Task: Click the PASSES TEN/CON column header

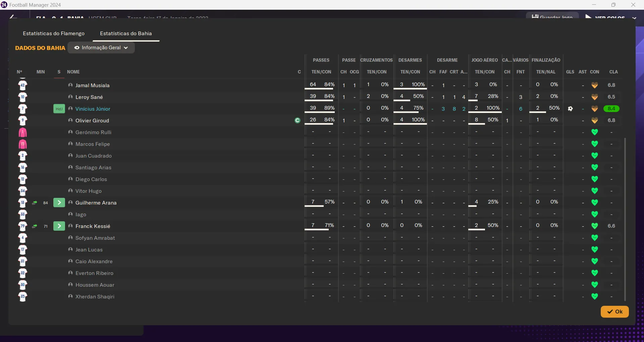Action: pos(321,72)
